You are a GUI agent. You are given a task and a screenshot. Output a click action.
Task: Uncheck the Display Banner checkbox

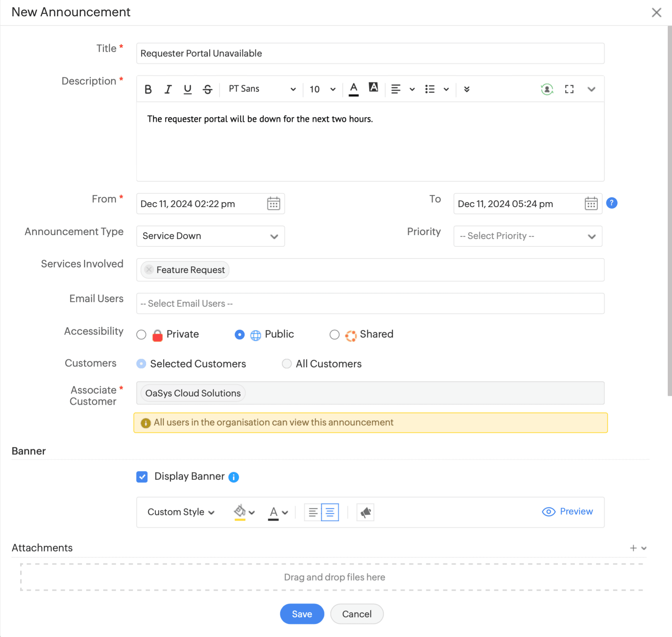click(142, 477)
